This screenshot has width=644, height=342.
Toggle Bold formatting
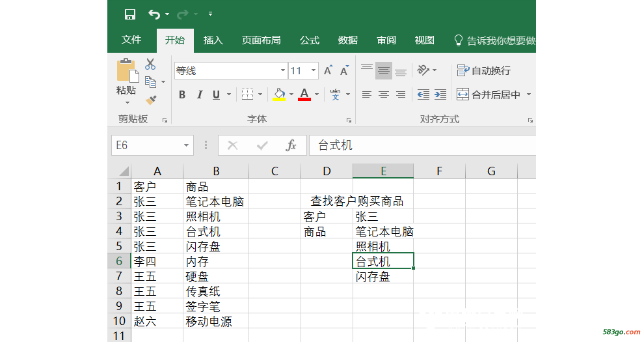click(x=182, y=95)
